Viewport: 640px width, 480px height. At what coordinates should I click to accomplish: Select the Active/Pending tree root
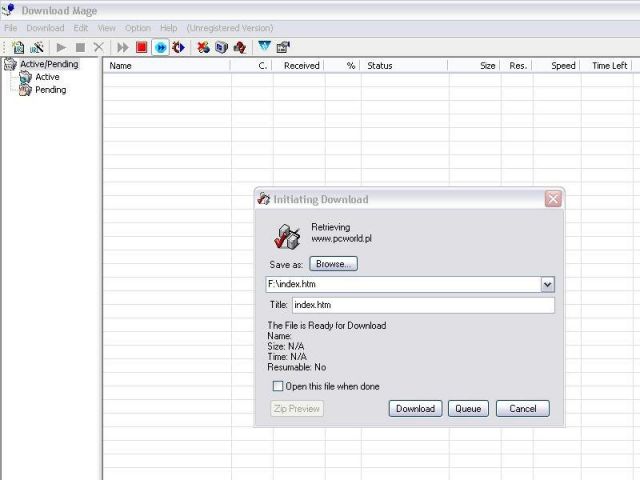point(48,64)
